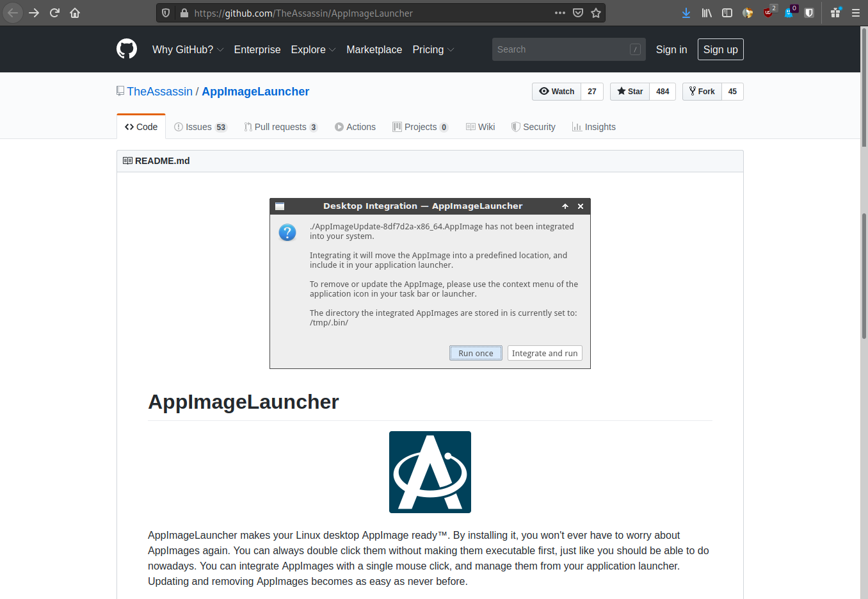Open the Desktop Integration dialog screenshot
Viewport: 868px width, 599px height.
pos(430,283)
